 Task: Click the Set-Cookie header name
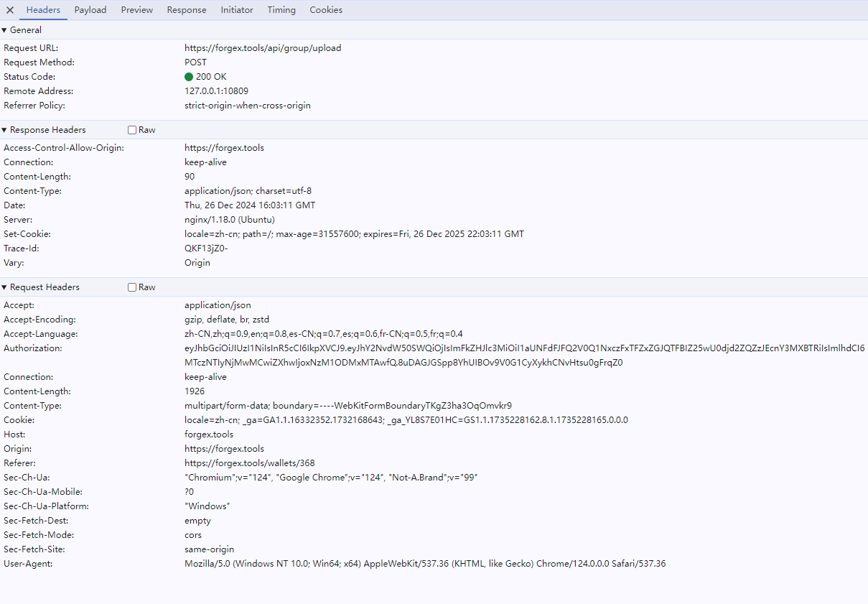point(27,234)
